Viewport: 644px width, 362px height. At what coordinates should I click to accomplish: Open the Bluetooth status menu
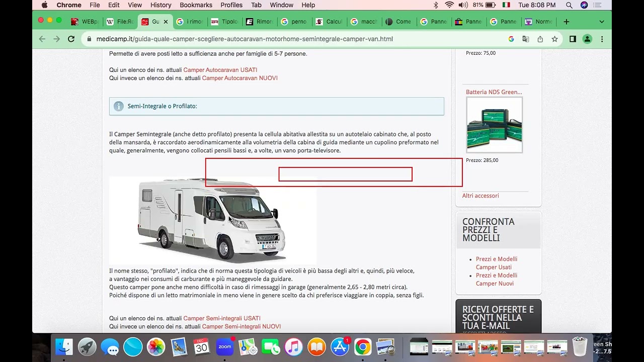[436, 5]
